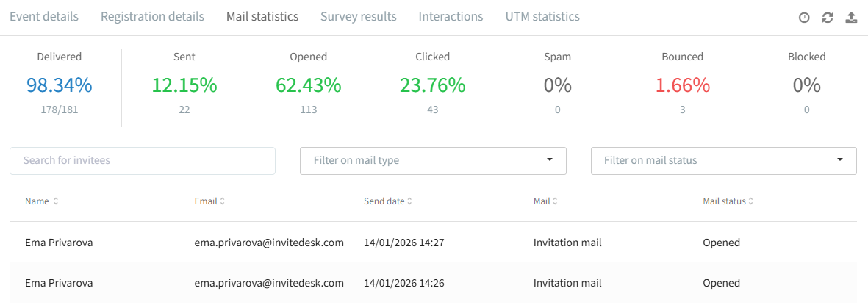
Task: Refresh mail statistics with the reload icon
Action: click(828, 18)
